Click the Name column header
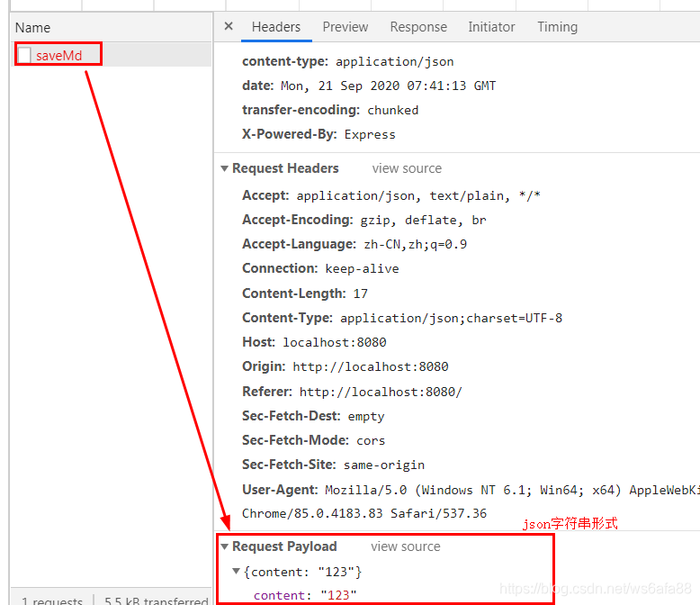 32,28
